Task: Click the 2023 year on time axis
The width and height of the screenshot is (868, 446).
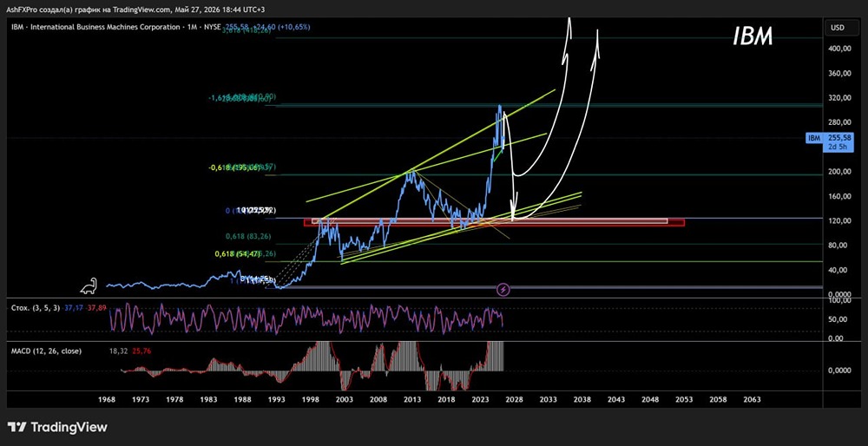Action: coord(480,399)
